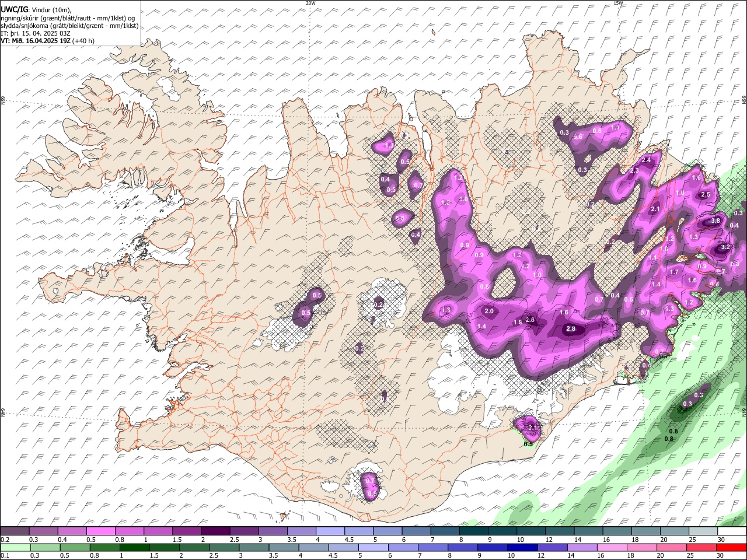Click the pale lavender 4 mm snow swatch
Image resolution: width=747 pixels, height=560 pixels.
(330, 531)
